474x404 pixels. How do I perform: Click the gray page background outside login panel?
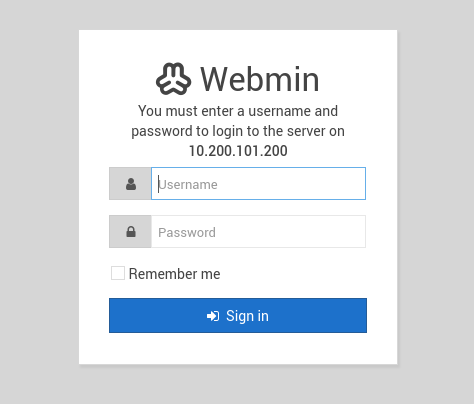(x=39, y=200)
